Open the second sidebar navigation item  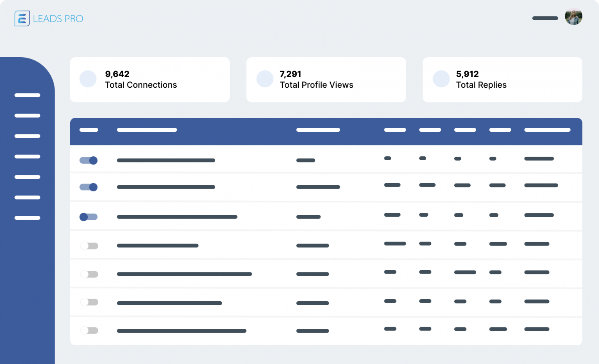click(x=27, y=115)
